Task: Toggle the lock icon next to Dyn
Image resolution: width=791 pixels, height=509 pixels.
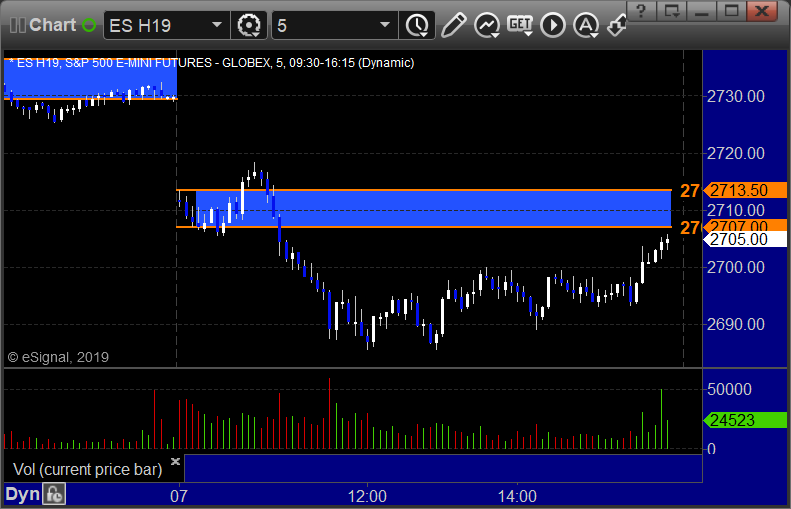Action: [53, 494]
